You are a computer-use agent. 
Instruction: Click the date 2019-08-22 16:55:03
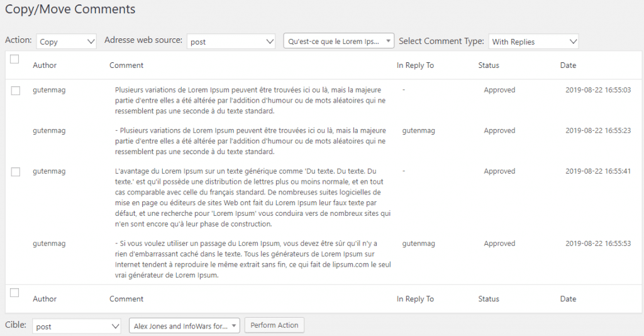click(598, 90)
